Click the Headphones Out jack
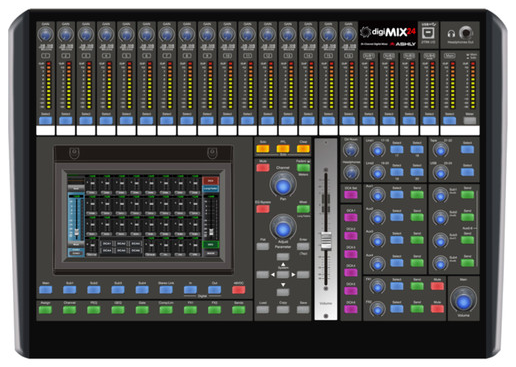Viewport: 516px width, 367px height. point(466,33)
